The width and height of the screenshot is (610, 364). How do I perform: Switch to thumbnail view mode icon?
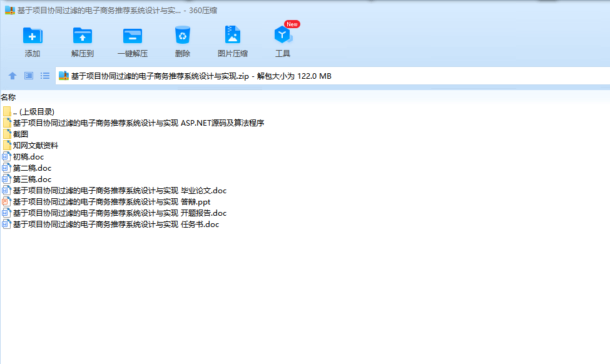29,76
